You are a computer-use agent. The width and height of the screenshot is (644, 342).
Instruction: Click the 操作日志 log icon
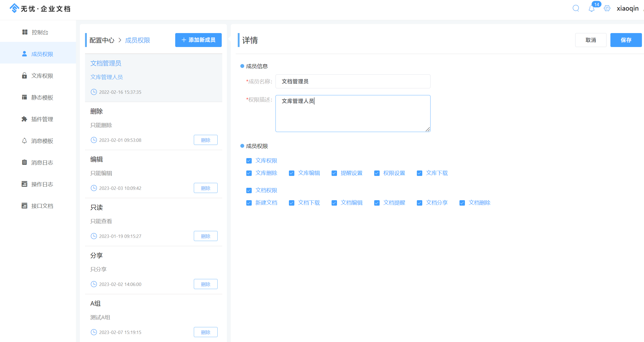(x=24, y=184)
